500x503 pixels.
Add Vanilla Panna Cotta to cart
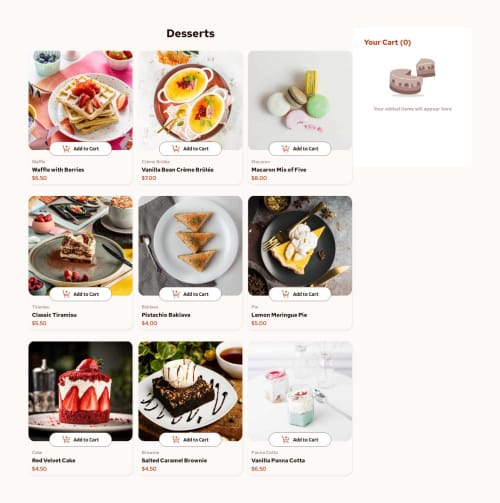[300, 440]
